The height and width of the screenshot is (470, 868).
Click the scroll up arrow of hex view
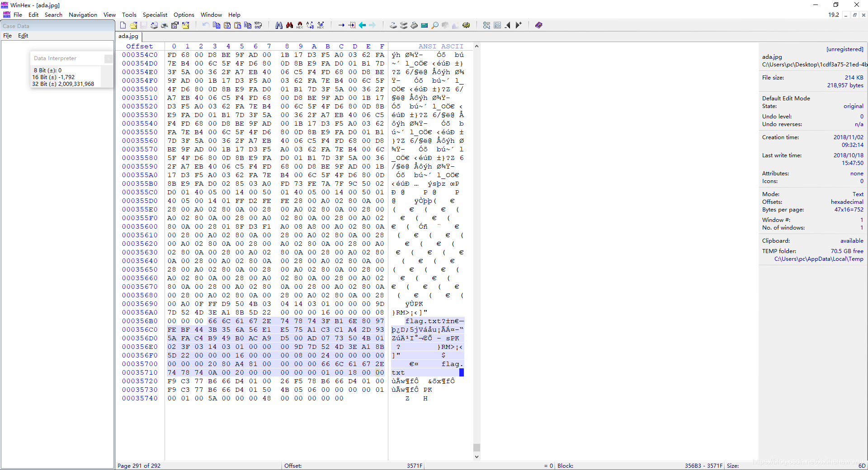click(476, 46)
